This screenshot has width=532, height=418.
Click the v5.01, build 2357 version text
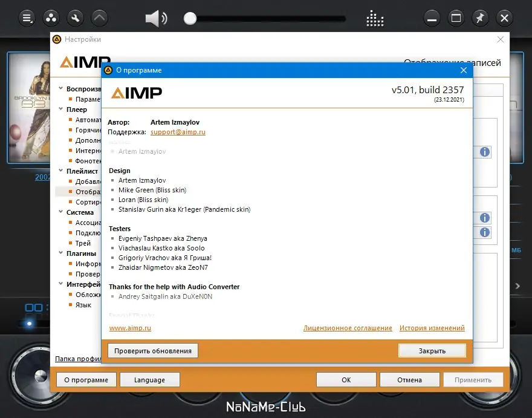pos(427,90)
